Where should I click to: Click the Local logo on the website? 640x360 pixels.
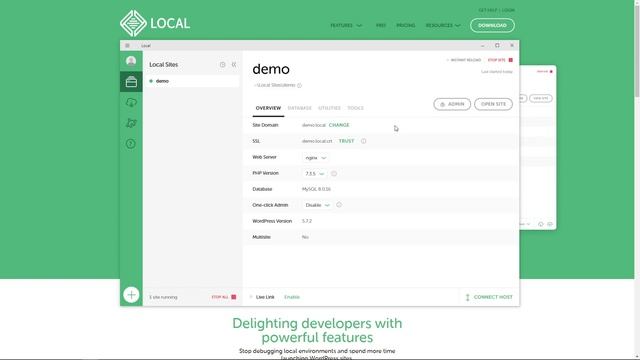(155, 23)
